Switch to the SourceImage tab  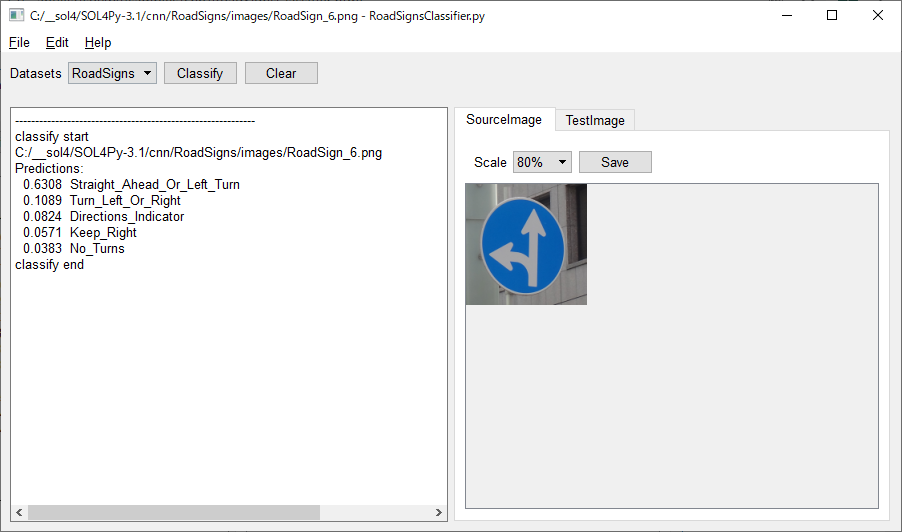(504, 120)
